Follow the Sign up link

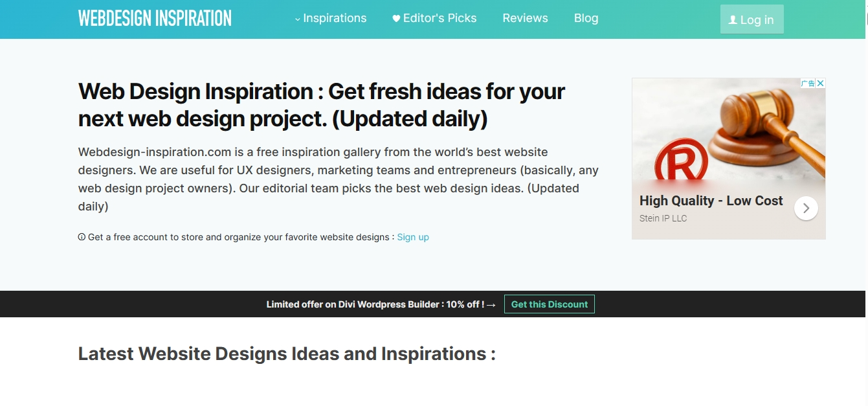pos(413,237)
